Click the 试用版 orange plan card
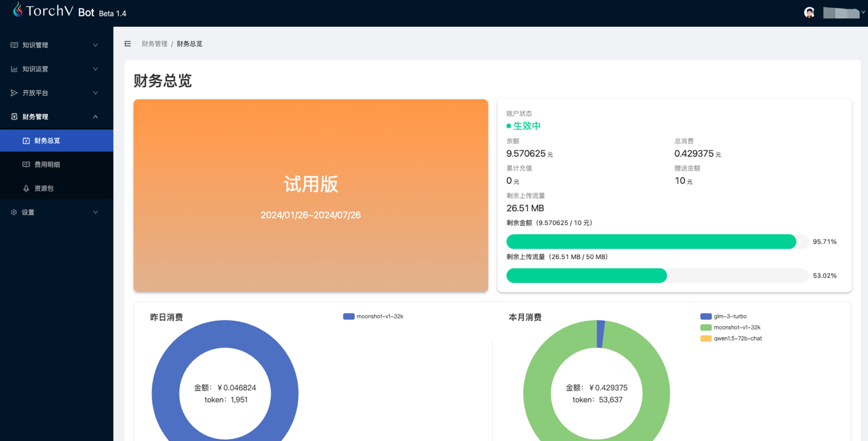The width and height of the screenshot is (868, 441). point(311,196)
